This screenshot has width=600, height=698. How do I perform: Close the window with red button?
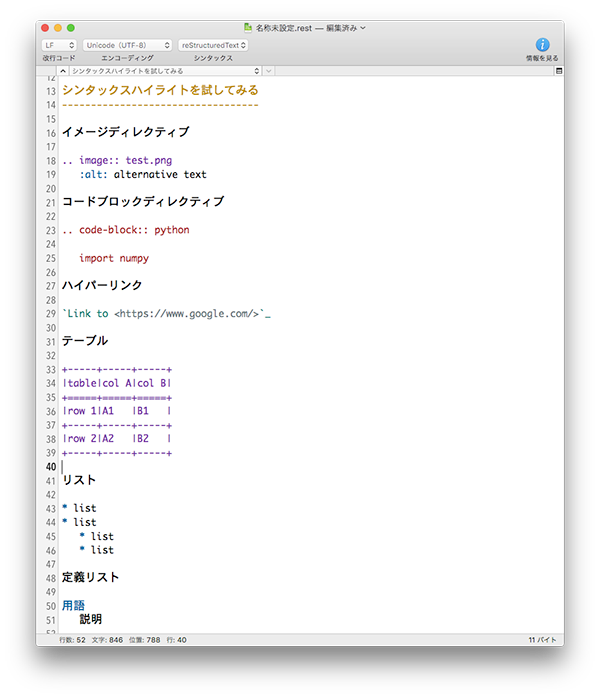(x=45, y=28)
